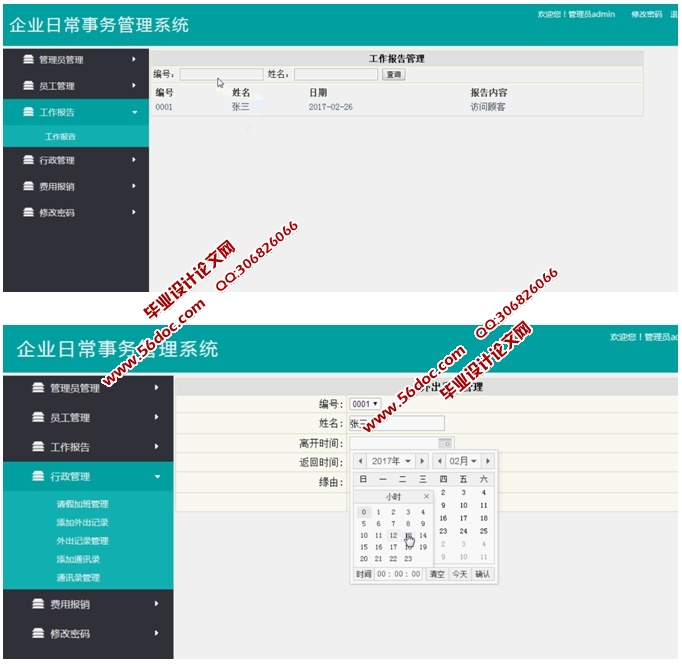Close the 小时 hour picker popup
This screenshot has width=682, height=668.
tap(425, 496)
